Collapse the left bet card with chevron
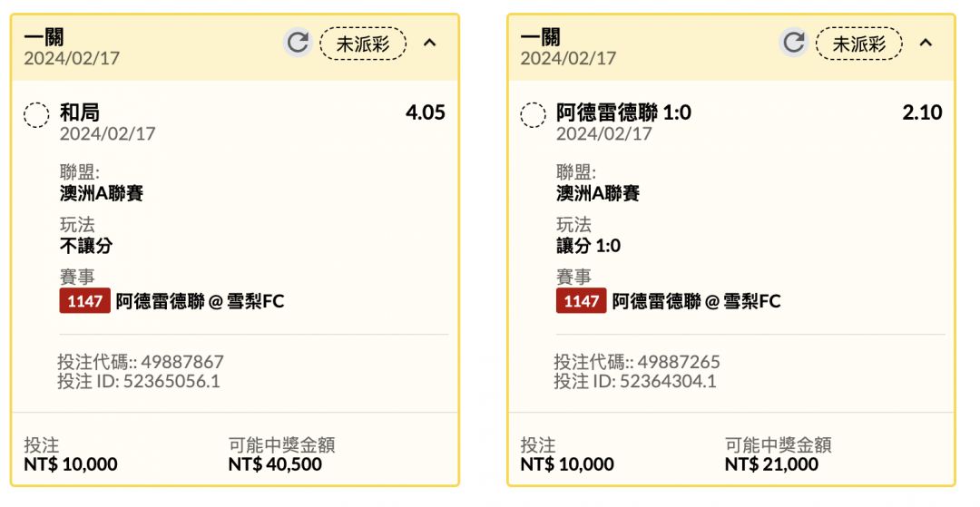Image resolution: width=980 pixels, height=507 pixels. click(x=429, y=44)
